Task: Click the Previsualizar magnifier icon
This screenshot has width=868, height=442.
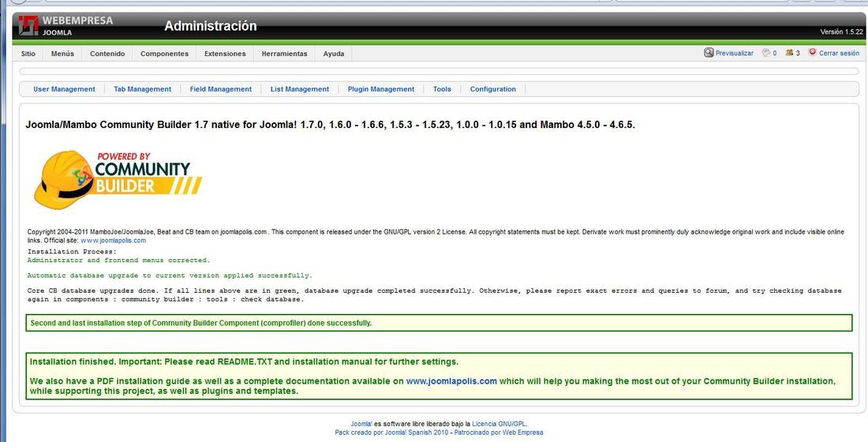Action: coord(709,53)
